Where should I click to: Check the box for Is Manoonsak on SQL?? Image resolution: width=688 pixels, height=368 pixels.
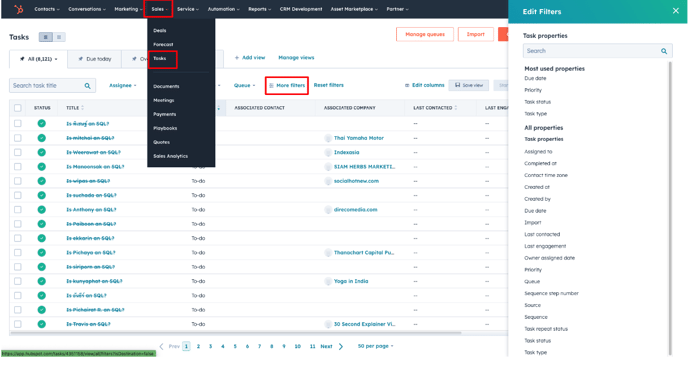pyautogui.click(x=18, y=167)
